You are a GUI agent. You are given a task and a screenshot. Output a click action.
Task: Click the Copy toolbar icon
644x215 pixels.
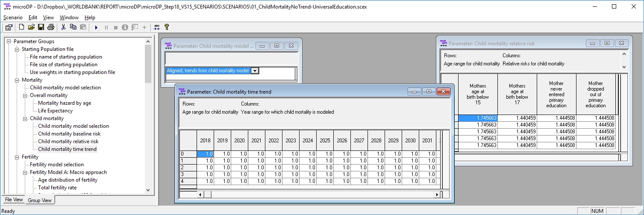coord(73,27)
